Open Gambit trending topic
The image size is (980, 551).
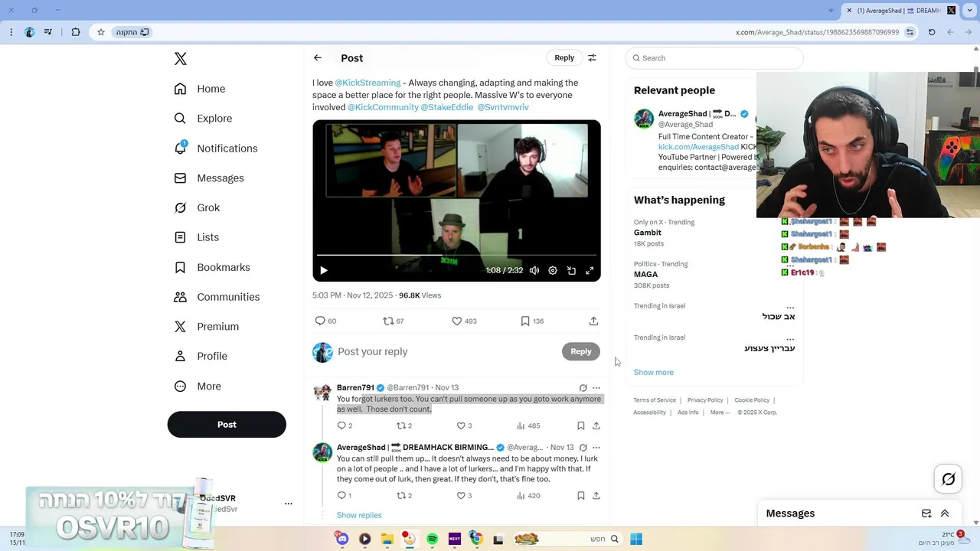[x=648, y=233]
